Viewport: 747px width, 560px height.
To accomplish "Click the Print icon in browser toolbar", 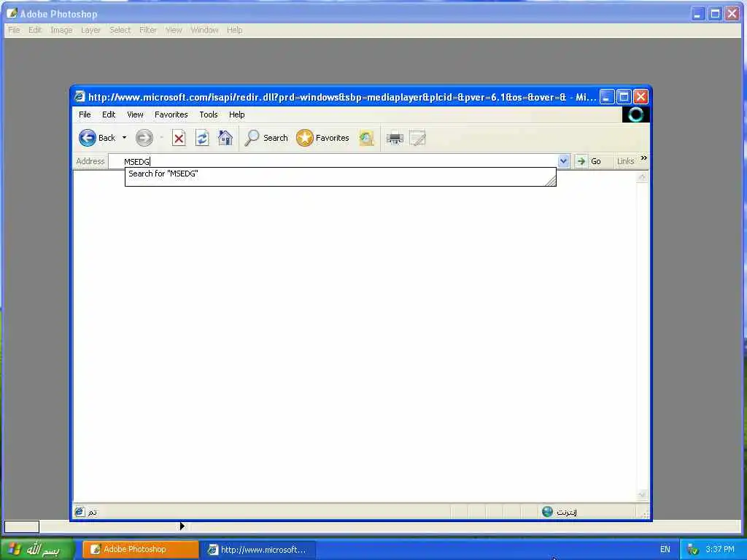I will click(x=395, y=138).
